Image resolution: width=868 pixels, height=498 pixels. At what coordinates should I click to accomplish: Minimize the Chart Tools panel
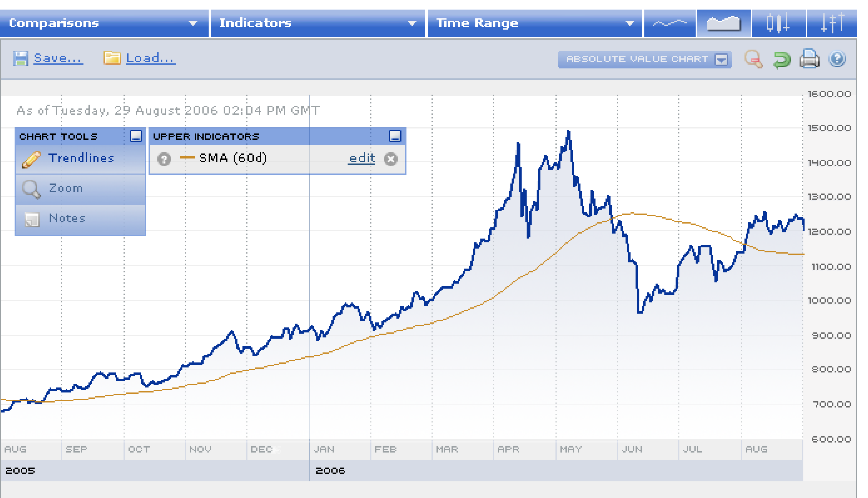click(136, 136)
